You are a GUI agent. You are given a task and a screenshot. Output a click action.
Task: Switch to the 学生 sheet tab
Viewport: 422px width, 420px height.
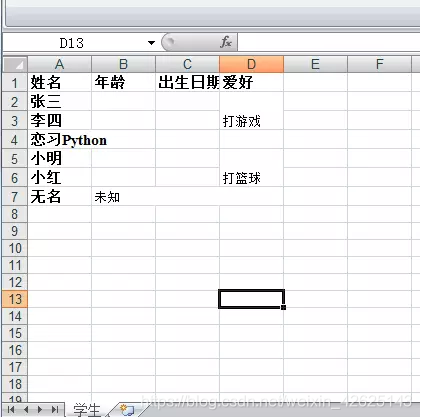(x=87, y=410)
